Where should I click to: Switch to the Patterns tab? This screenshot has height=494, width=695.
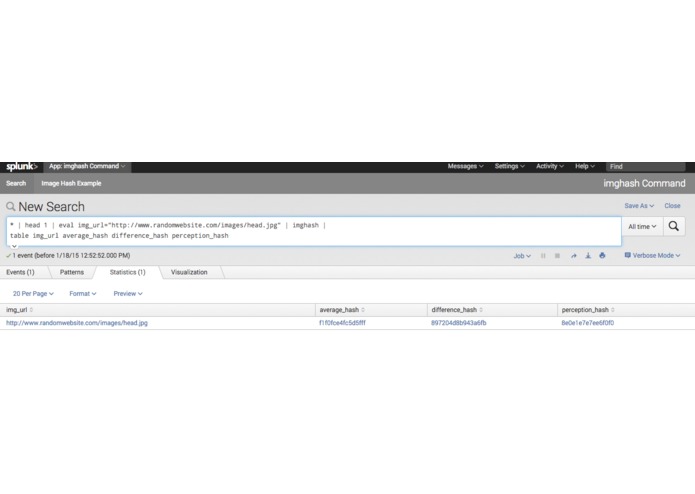(x=72, y=272)
